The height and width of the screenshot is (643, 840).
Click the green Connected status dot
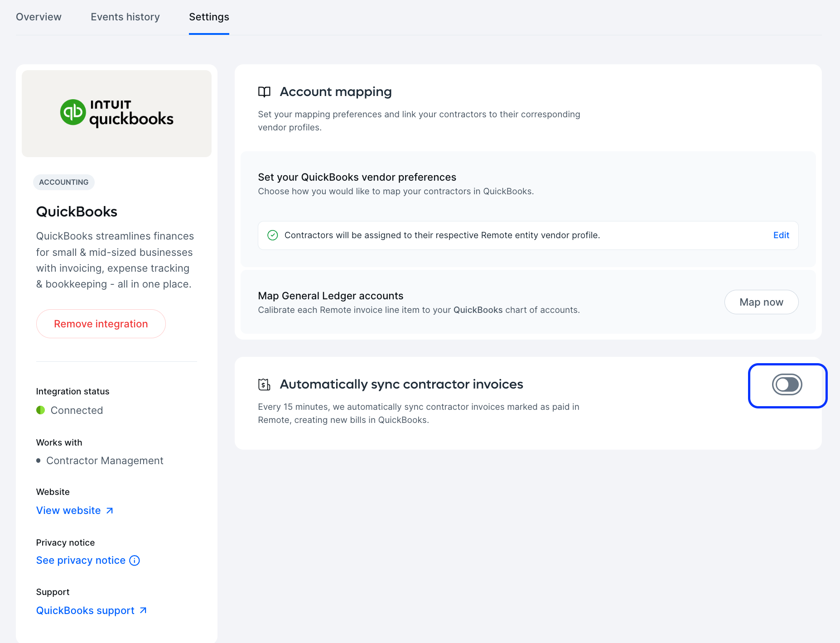40,410
